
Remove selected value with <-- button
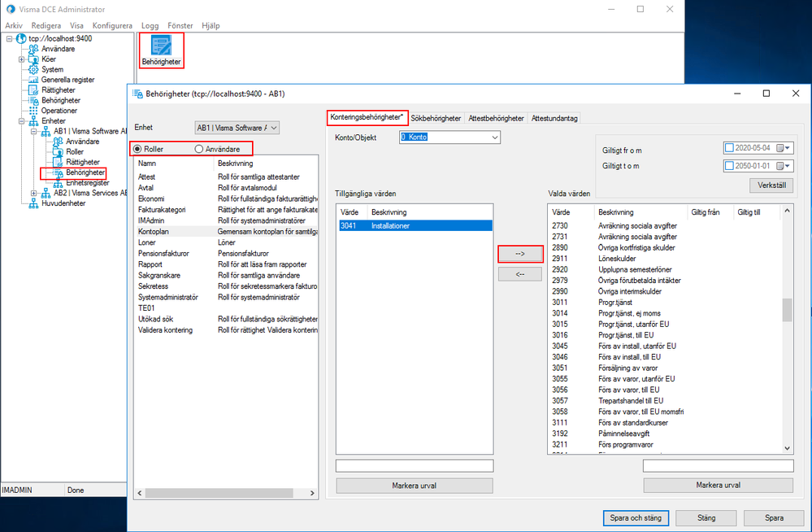[520, 274]
